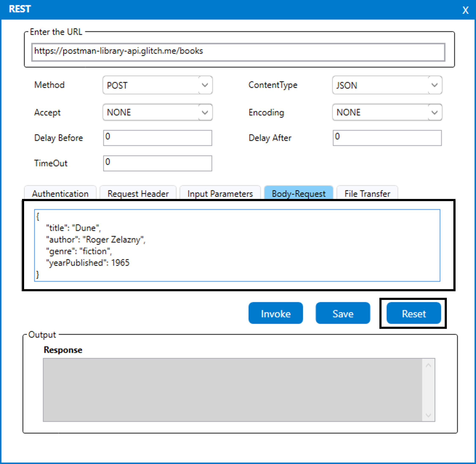Switch to the Body-Request tab
Screen dimensions: 476x464
point(298,194)
